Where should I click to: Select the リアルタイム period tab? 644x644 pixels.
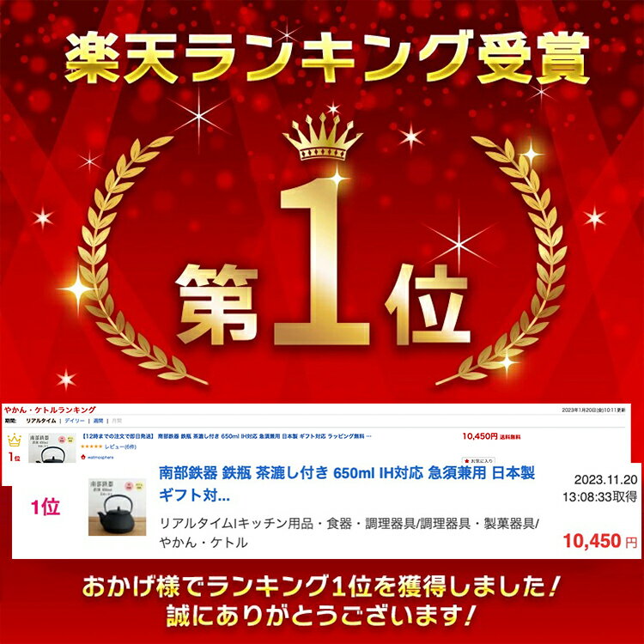[40, 421]
